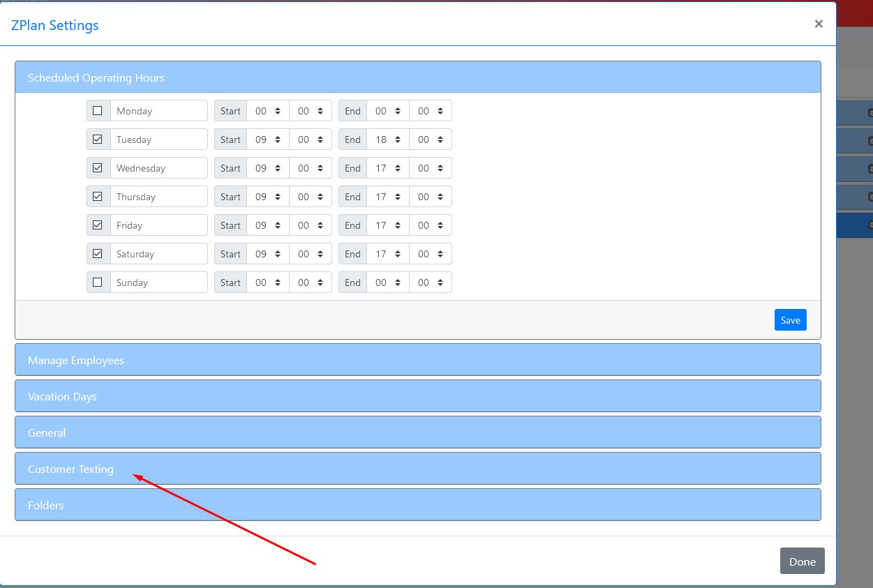873x588 pixels.
Task: Click the blue Save button
Action: point(790,320)
